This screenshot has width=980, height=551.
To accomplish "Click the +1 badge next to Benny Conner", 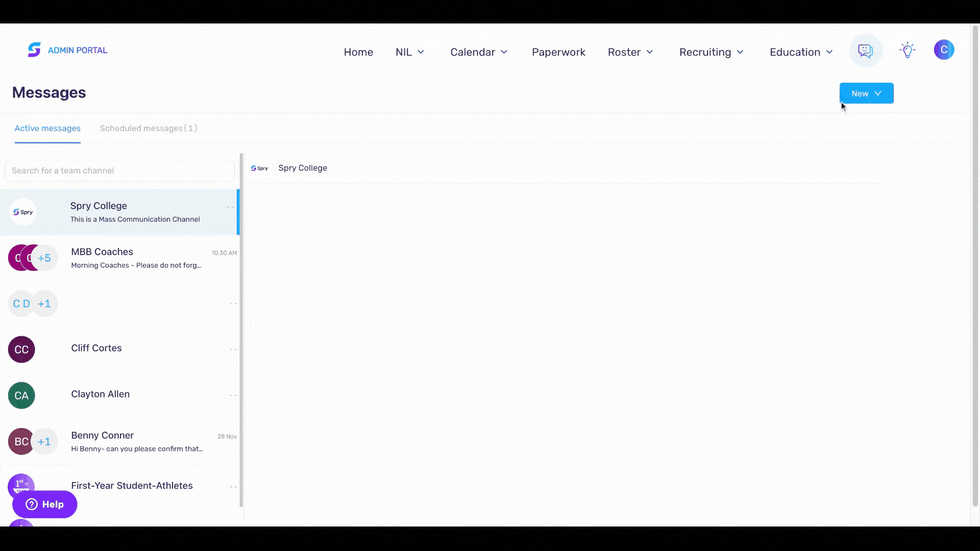I will (x=44, y=441).
